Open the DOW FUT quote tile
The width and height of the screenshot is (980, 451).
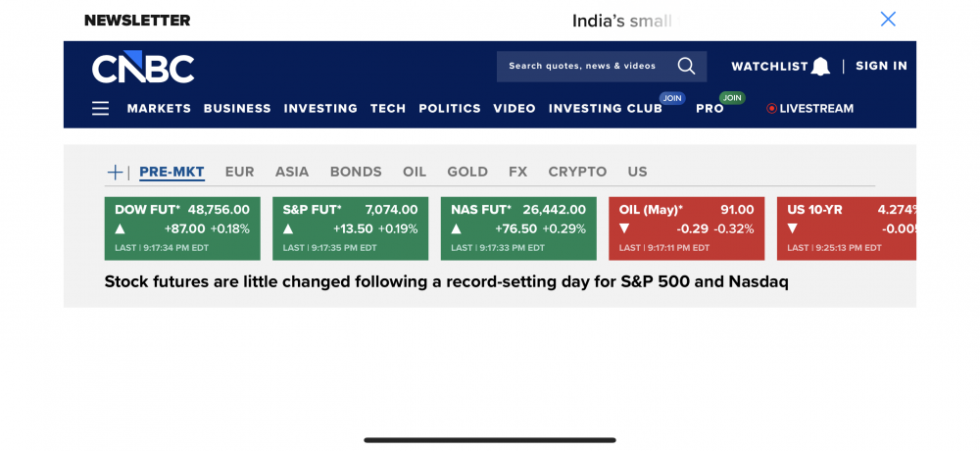point(182,228)
